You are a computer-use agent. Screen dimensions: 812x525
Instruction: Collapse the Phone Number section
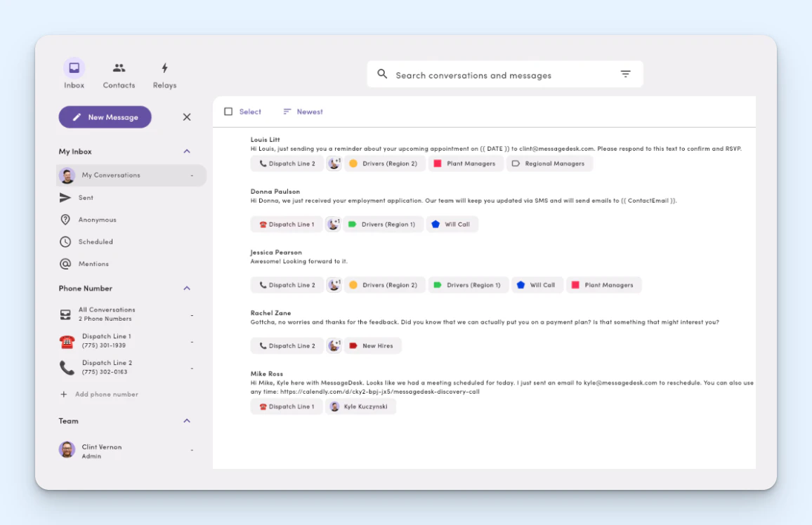tap(187, 288)
